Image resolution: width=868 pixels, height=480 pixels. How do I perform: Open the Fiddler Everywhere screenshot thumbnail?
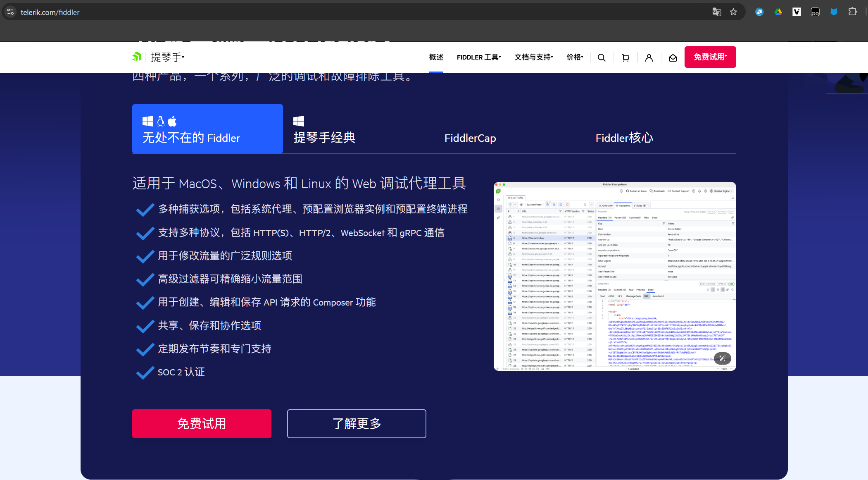coord(614,276)
